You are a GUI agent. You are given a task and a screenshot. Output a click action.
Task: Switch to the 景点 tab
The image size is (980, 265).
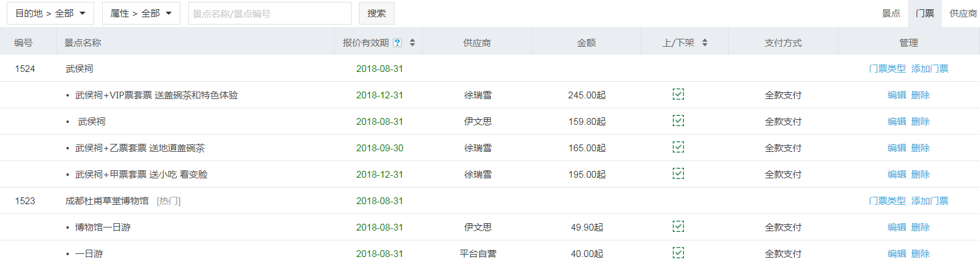pyautogui.click(x=891, y=14)
